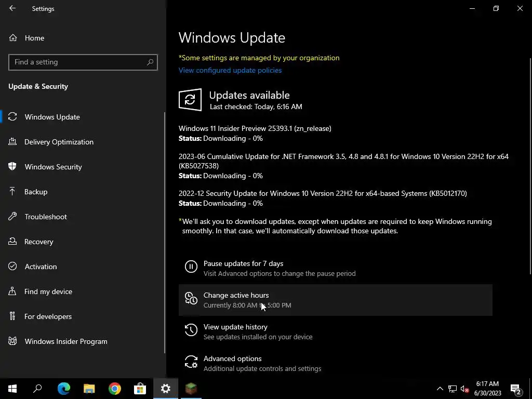Open taskbar search magnifier
Image resolution: width=532 pixels, height=399 pixels.
(37, 389)
